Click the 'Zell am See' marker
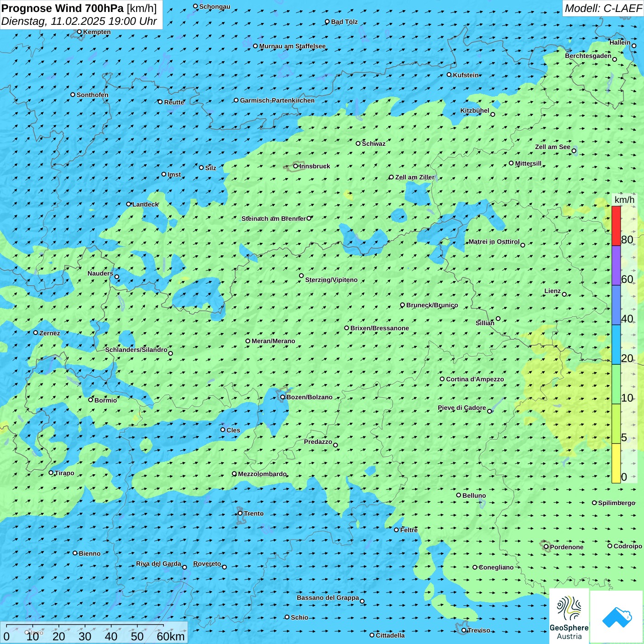 tap(574, 151)
